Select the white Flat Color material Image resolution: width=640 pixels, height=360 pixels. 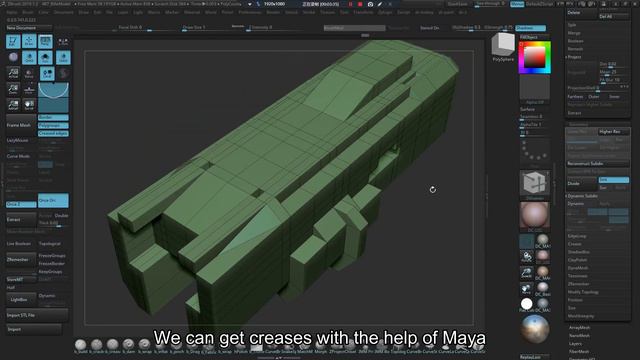pos(527,304)
